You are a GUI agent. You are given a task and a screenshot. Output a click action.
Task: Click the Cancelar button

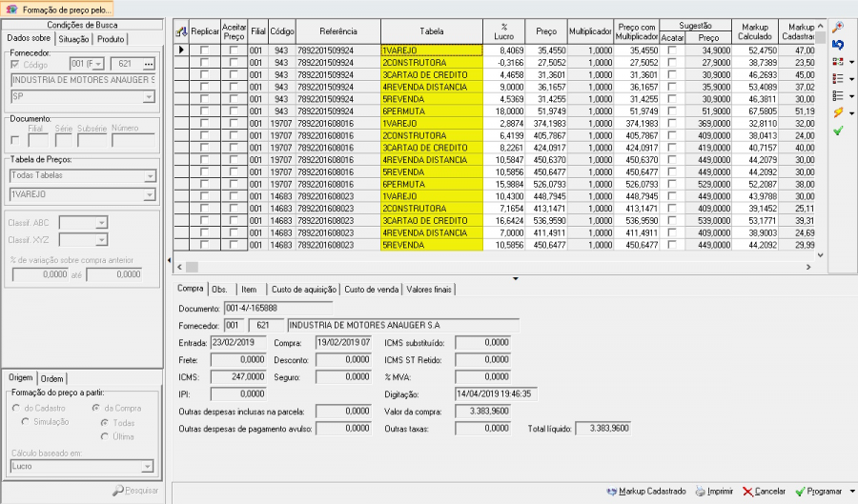pos(764,492)
